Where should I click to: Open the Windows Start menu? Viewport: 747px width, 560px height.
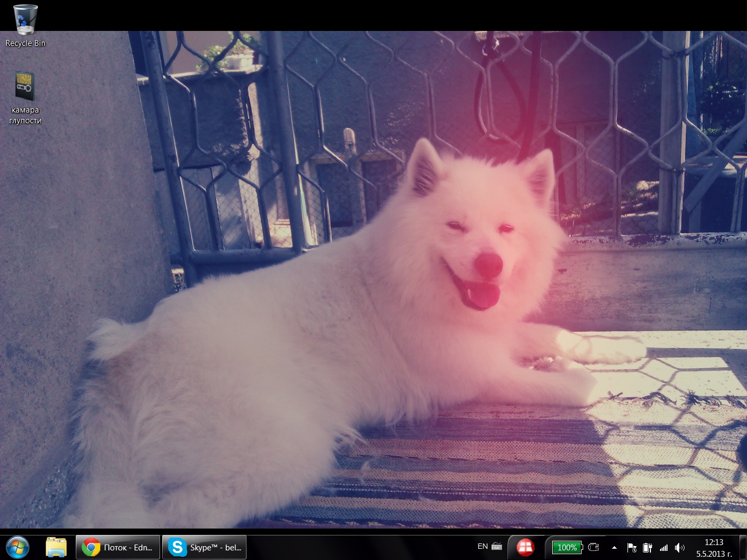18,547
